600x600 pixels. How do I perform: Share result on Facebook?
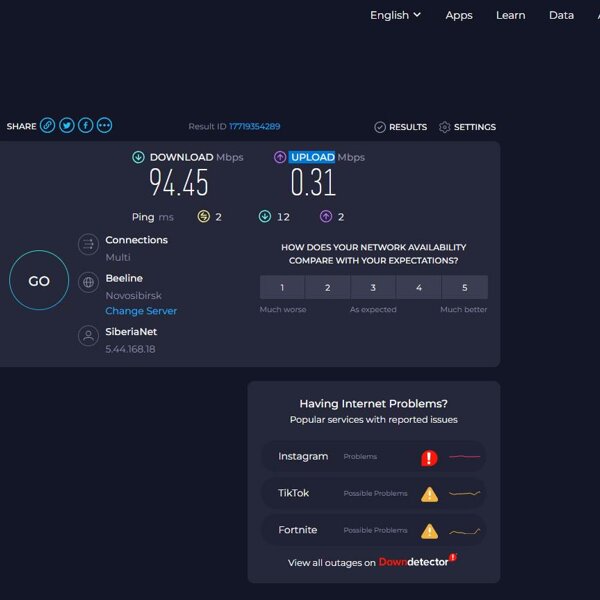pyautogui.click(x=86, y=126)
